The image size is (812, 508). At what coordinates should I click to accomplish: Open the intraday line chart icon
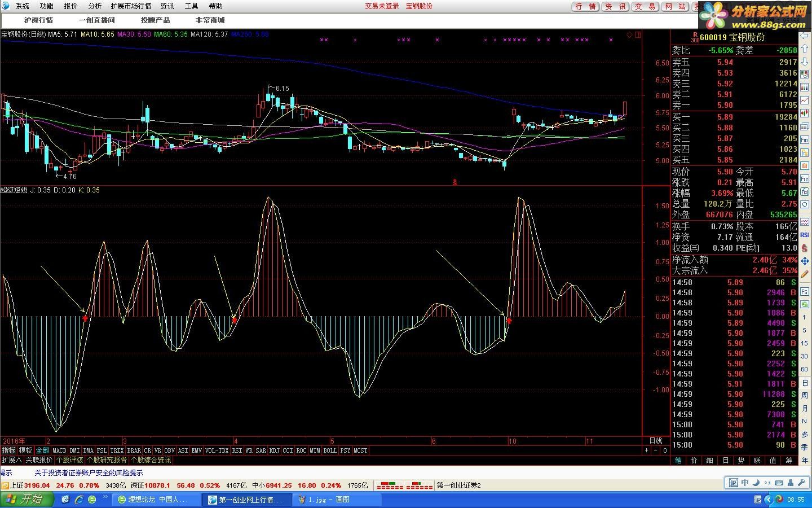[x=805, y=100]
